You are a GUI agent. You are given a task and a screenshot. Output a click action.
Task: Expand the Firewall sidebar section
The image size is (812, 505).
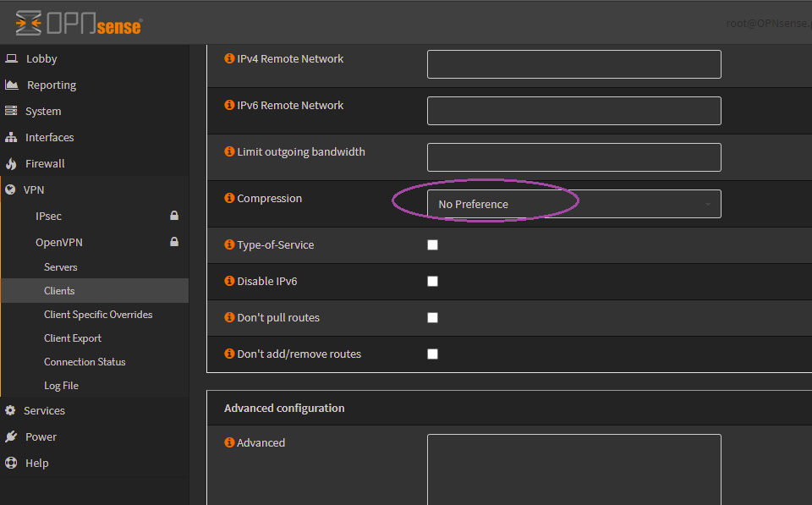[x=45, y=163]
